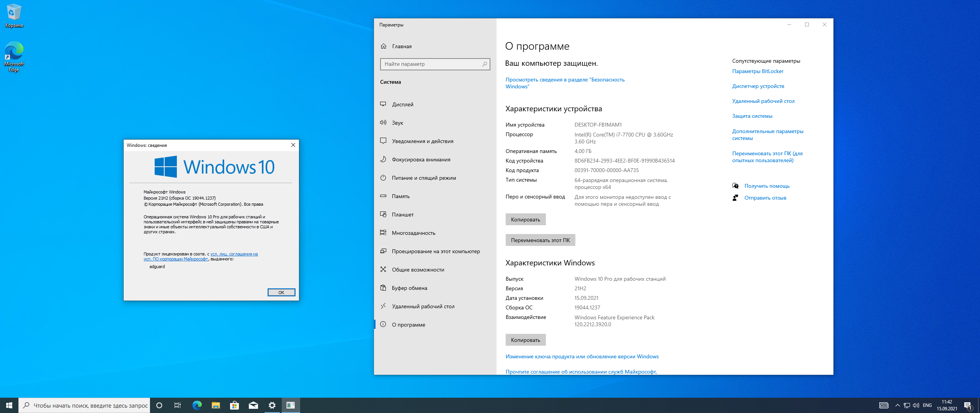Click 'Переименовать этот ПК' button
The height and width of the screenshot is (413, 980).
pyautogui.click(x=540, y=240)
